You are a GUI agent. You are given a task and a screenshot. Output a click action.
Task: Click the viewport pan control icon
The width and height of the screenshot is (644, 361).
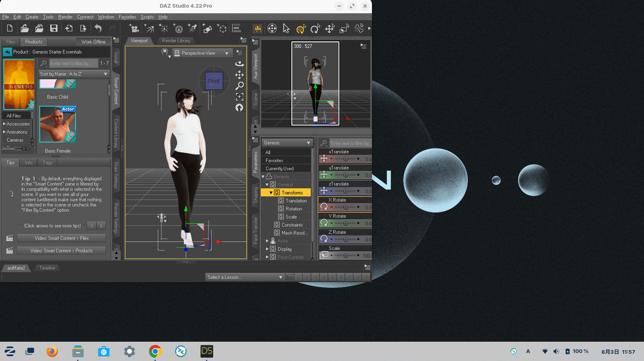tap(239, 75)
